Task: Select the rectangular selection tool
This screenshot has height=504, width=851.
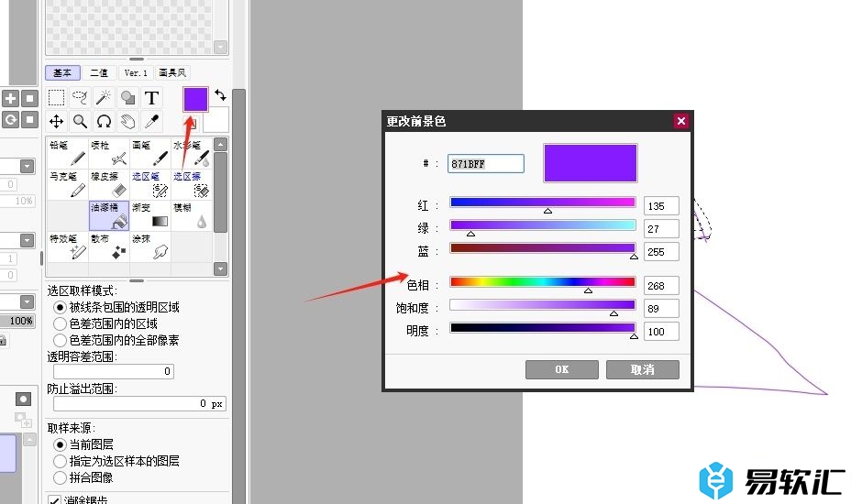Action: click(x=57, y=98)
